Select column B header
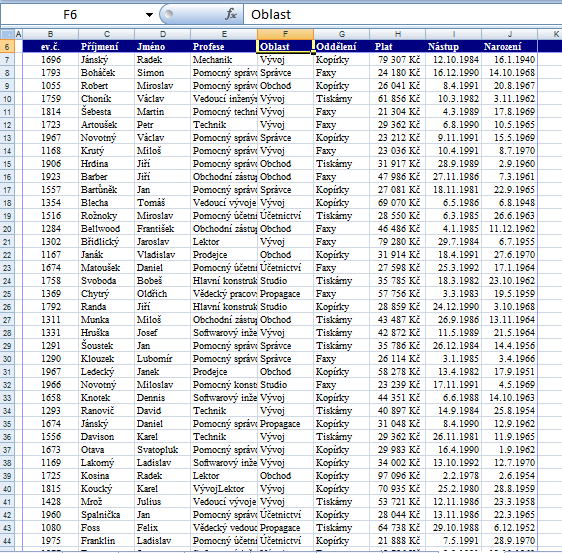The image size is (562, 553). click(50, 34)
